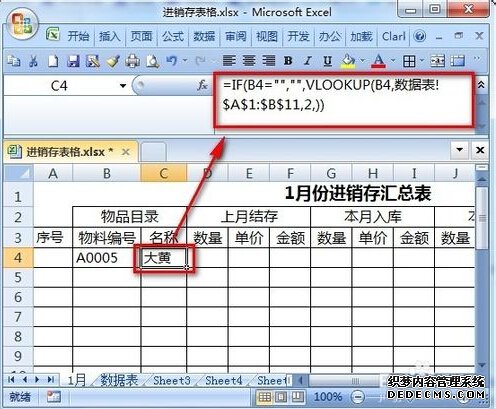496x409 pixels.
Task: Click the fill color paint bucket
Action: pos(348,61)
